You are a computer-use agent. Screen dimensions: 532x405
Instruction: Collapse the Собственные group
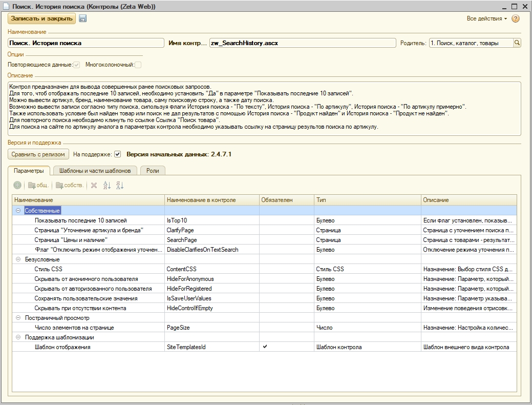(18, 211)
